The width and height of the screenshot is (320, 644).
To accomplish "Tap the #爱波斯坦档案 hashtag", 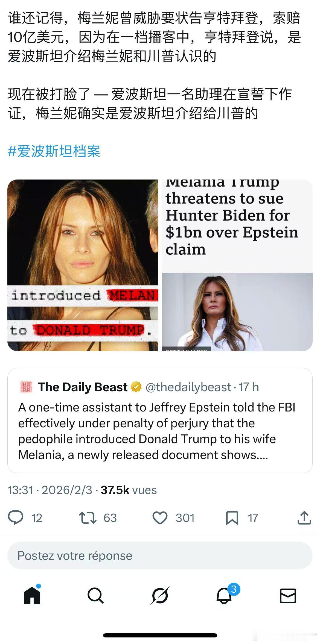I will click(54, 151).
